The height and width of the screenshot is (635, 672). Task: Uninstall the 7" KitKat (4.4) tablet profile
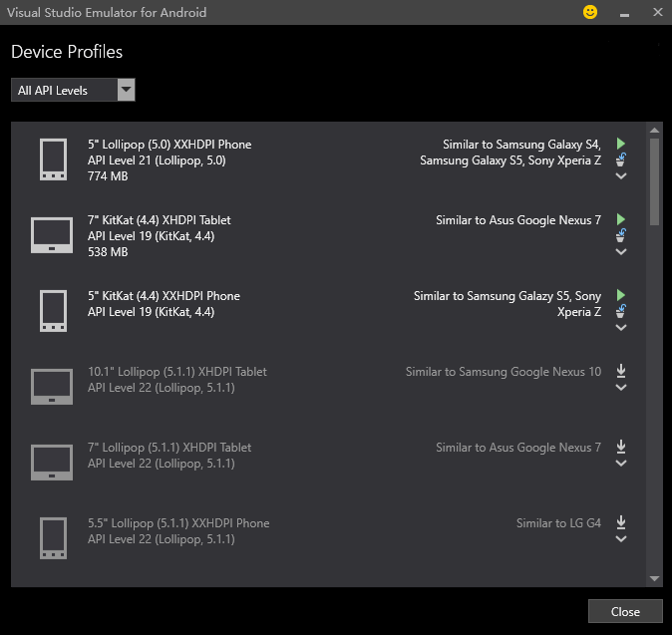(620, 235)
